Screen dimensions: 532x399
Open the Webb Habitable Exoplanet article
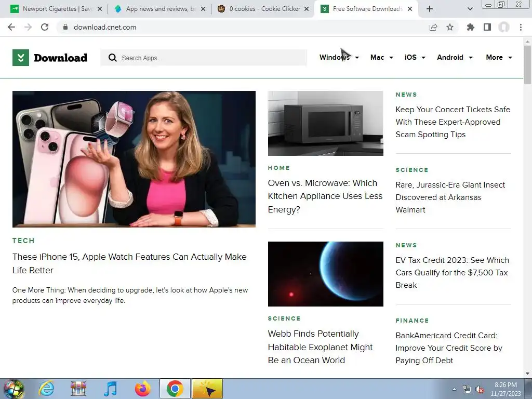[x=320, y=347]
